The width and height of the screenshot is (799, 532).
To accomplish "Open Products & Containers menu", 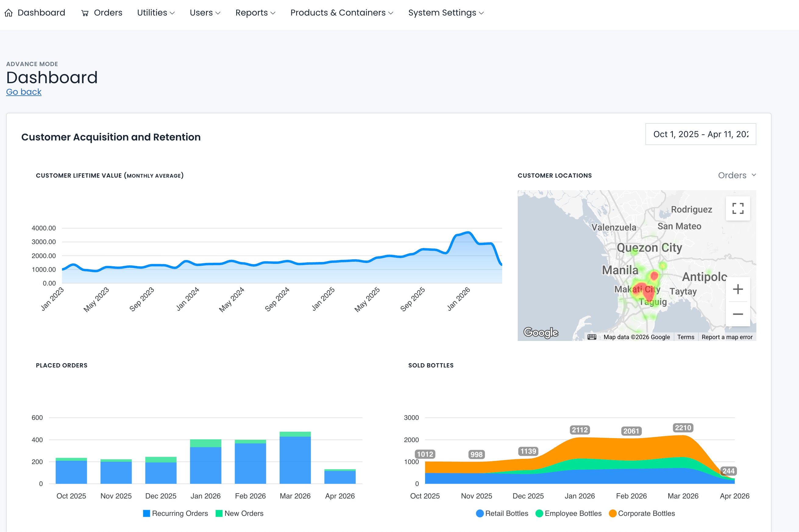I will 342,13.
